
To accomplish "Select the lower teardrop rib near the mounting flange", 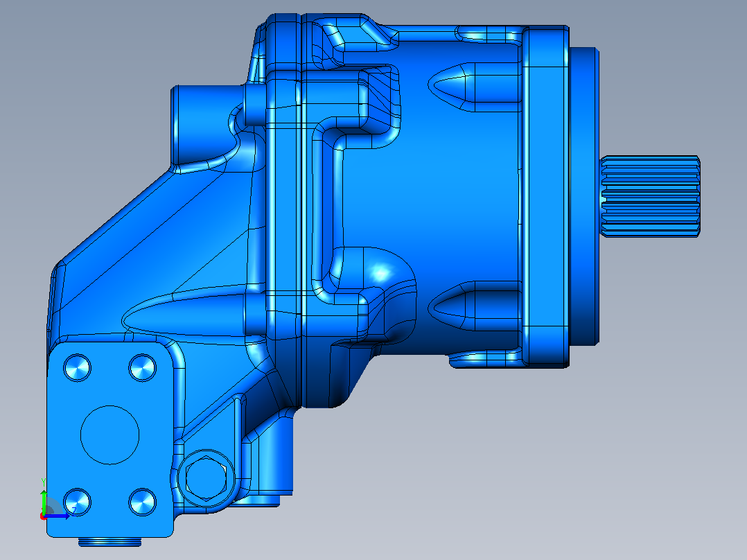I will [x=474, y=305].
